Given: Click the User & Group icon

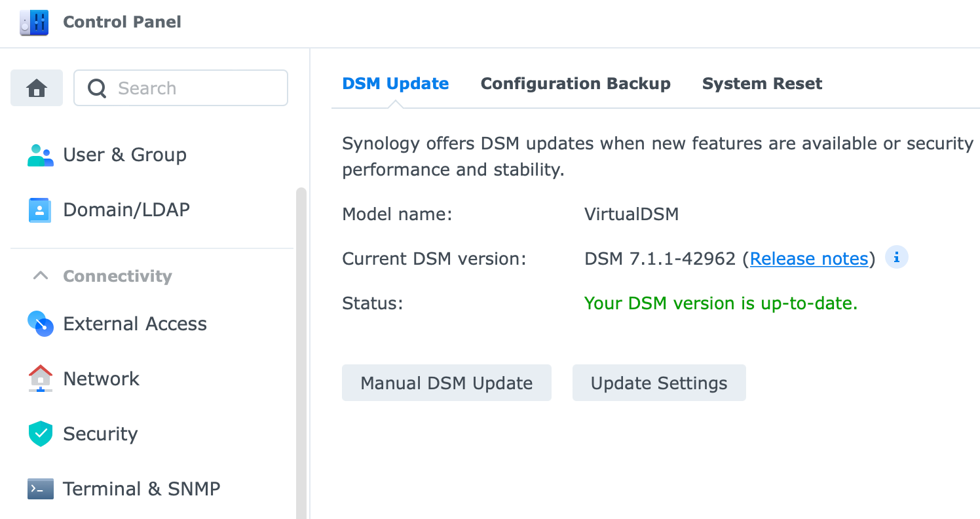Looking at the screenshot, I should (40, 155).
